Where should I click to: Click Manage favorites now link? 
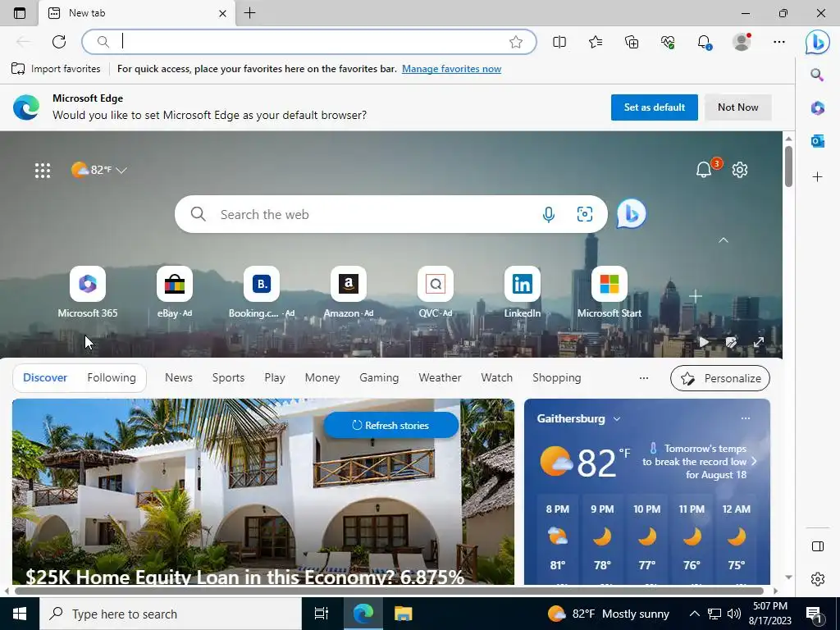click(452, 69)
